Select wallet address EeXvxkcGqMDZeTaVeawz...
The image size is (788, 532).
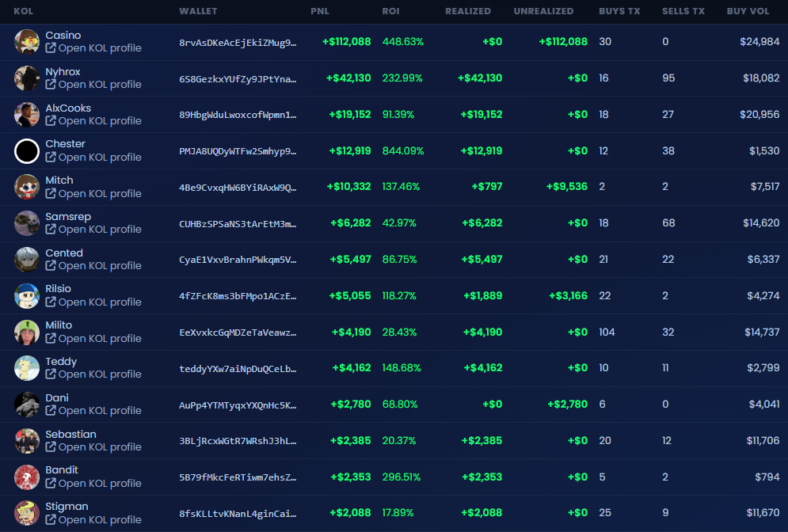coord(238,332)
